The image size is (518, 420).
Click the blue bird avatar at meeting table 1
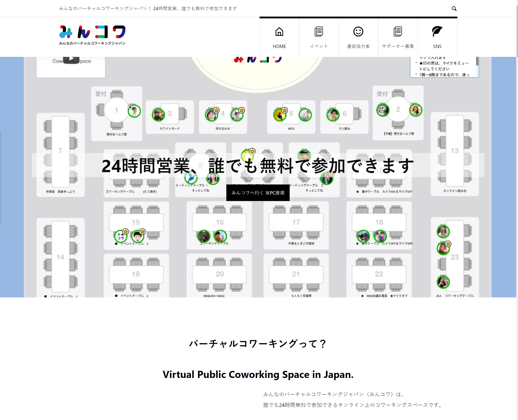(191, 178)
